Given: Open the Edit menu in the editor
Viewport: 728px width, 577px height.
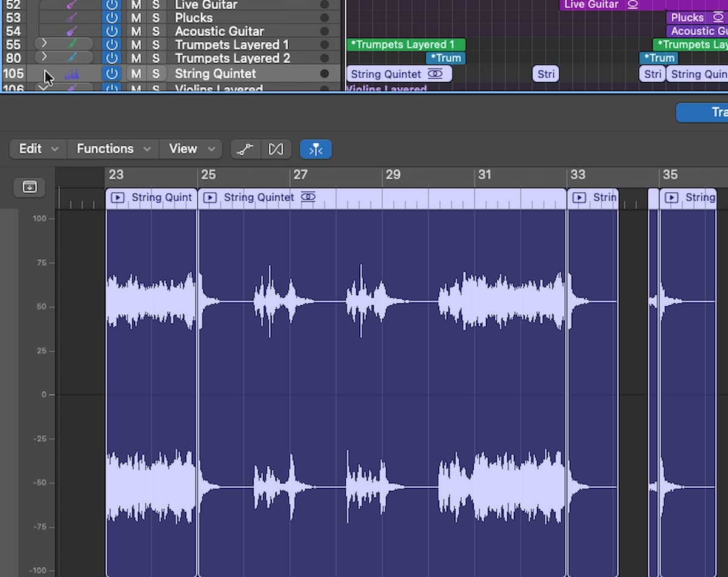Looking at the screenshot, I should click(x=38, y=149).
